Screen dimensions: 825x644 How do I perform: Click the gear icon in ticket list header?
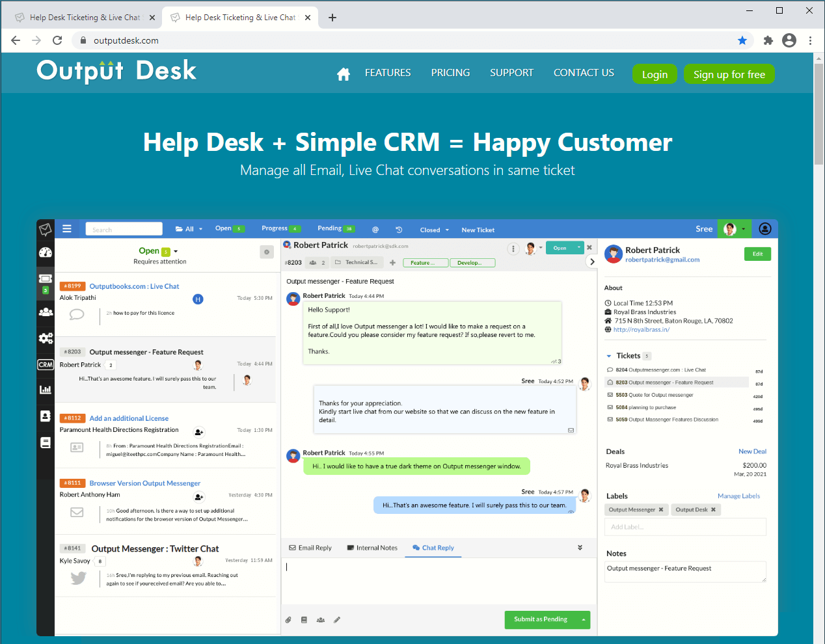click(x=267, y=252)
